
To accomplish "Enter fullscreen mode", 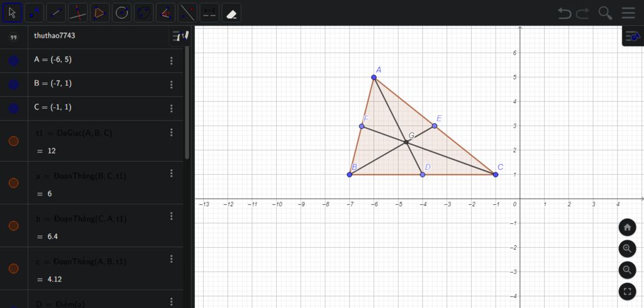I will tap(627, 292).
